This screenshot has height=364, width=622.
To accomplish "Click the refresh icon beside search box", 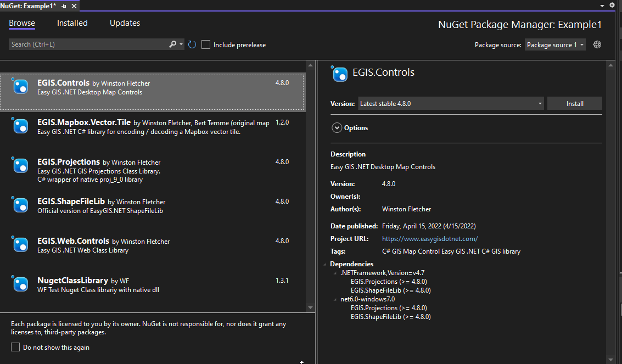I will pyautogui.click(x=192, y=44).
